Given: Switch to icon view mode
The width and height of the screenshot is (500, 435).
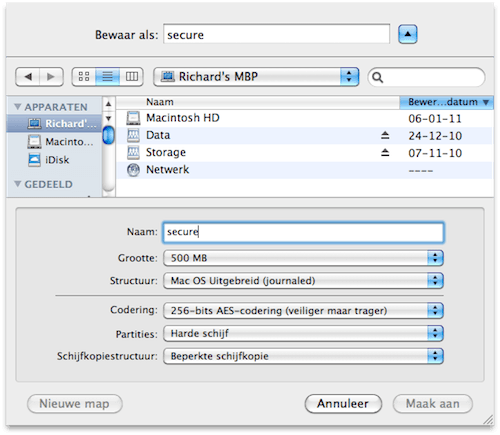Looking at the screenshot, I should (84, 77).
